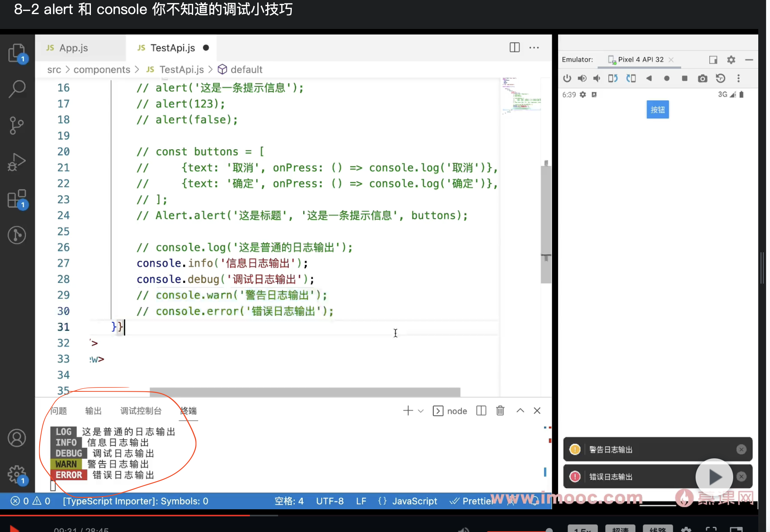Open errors and warnings count in status bar

pyautogui.click(x=31, y=501)
